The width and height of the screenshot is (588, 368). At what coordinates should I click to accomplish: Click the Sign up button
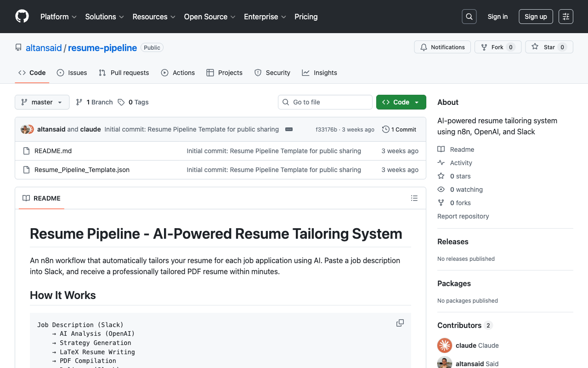click(536, 17)
